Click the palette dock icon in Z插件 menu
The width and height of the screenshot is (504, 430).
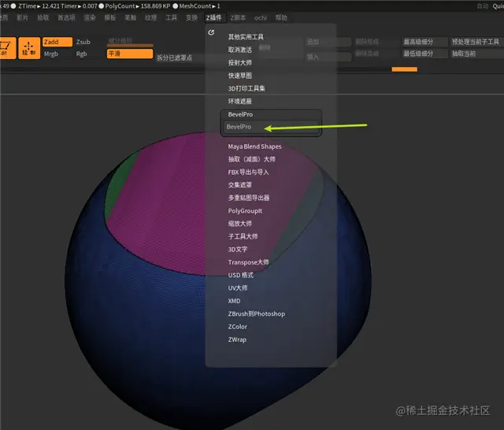click(211, 32)
